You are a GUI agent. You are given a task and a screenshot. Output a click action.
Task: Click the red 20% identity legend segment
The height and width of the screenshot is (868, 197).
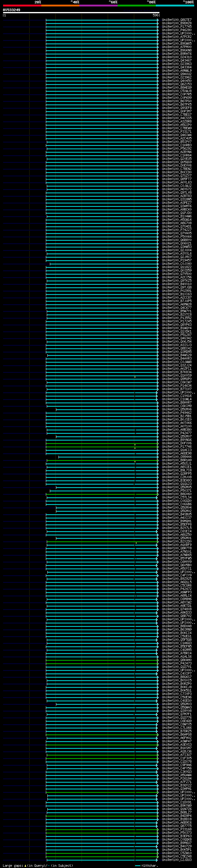point(22,6)
